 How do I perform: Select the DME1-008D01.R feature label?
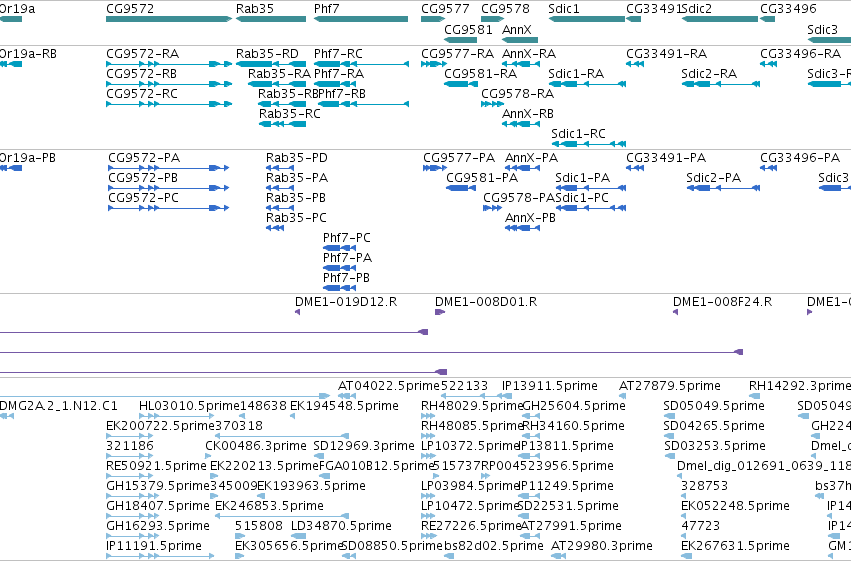(486, 302)
